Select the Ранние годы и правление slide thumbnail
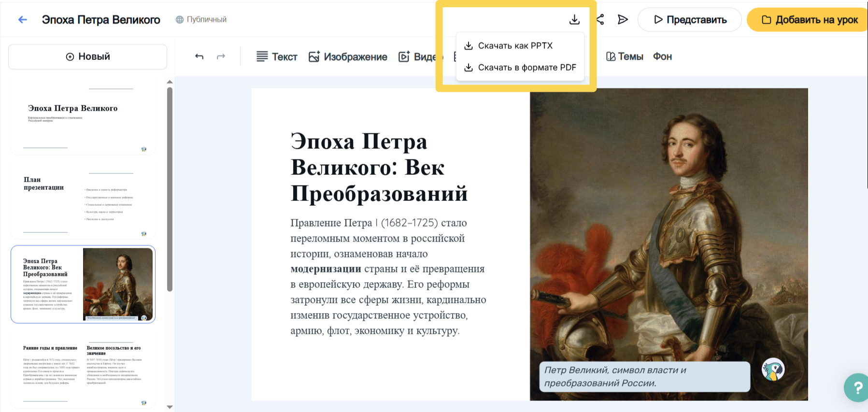The image size is (868, 412). pyautogui.click(x=83, y=369)
